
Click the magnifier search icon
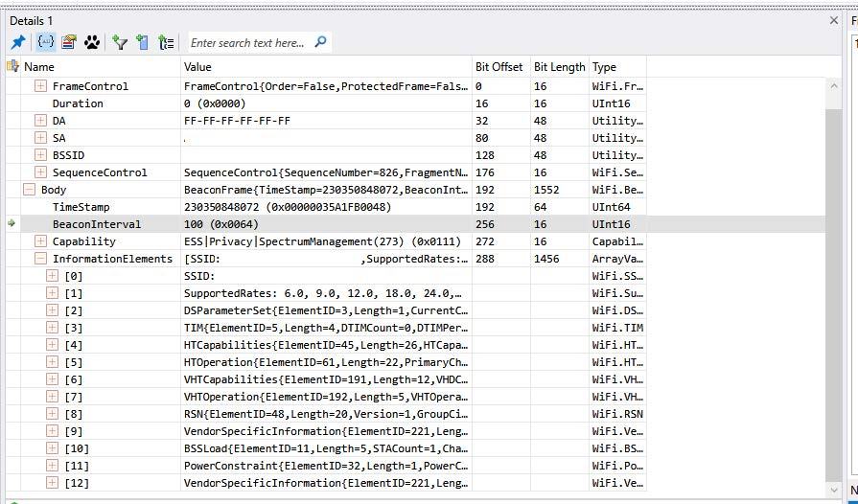320,42
